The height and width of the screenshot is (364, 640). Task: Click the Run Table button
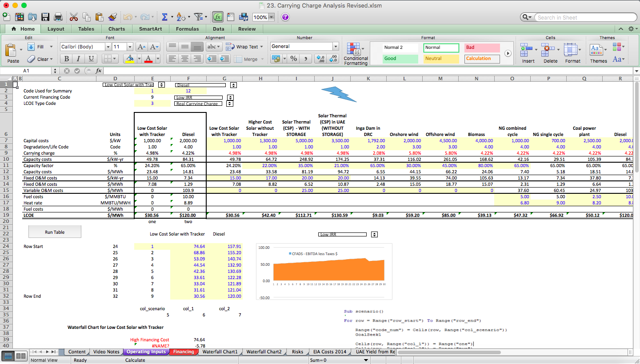[55, 232]
